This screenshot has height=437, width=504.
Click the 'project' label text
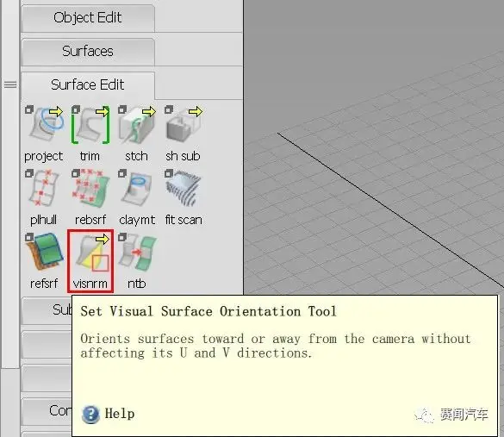[44, 157]
